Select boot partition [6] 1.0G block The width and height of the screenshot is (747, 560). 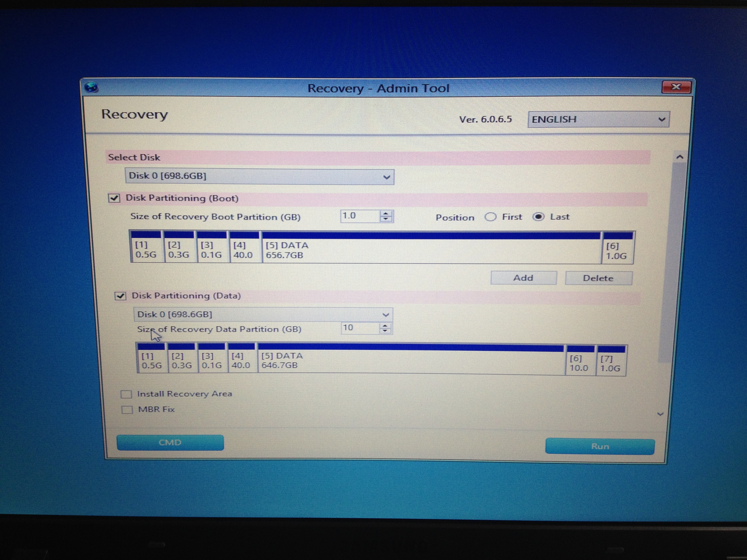[618, 248]
